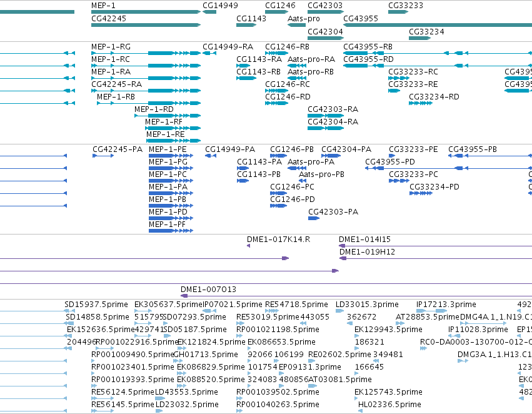This screenshot has width=532, height=414.
Task: Select the CG1143-RA transcript label
Action: (x=259, y=59)
